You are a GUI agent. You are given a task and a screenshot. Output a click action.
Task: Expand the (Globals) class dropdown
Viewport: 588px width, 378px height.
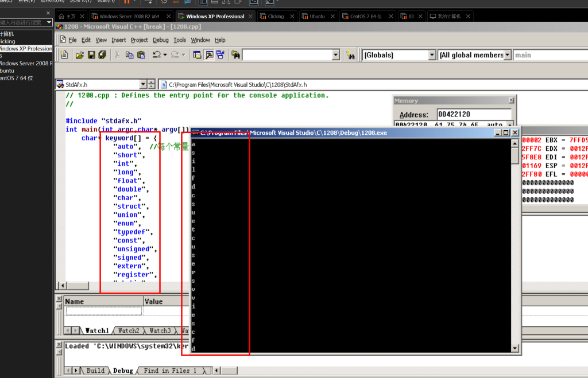(x=432, y=55)
